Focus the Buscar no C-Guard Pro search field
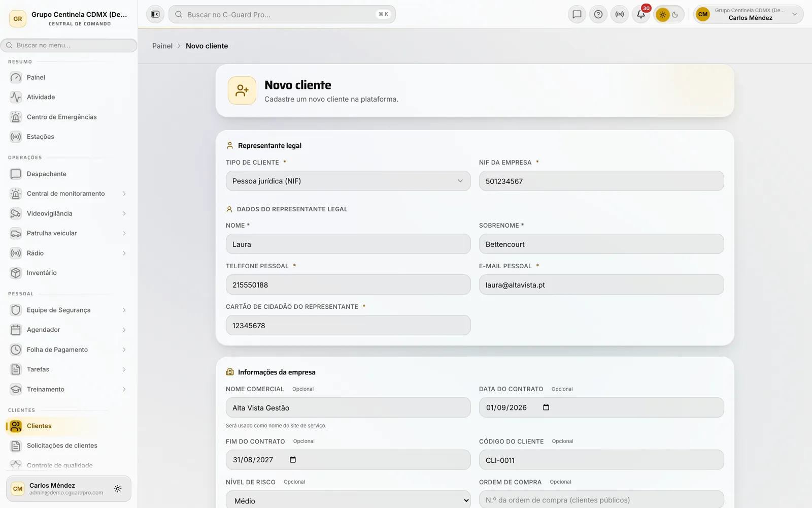Viewport: 812px width, 508px height. (282, 14)
